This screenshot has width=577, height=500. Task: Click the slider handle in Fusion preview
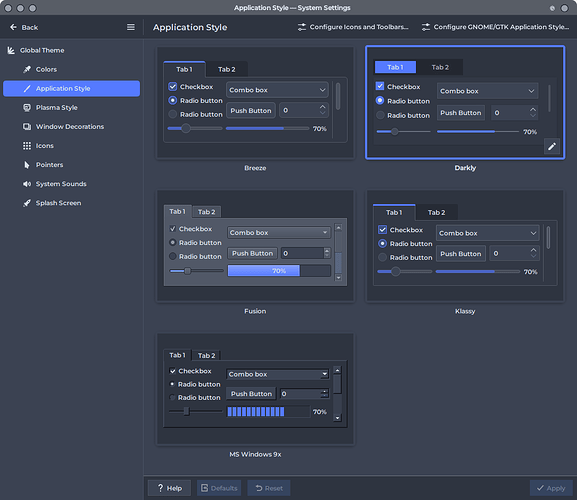pyautogui.click(x=187, y=271)
